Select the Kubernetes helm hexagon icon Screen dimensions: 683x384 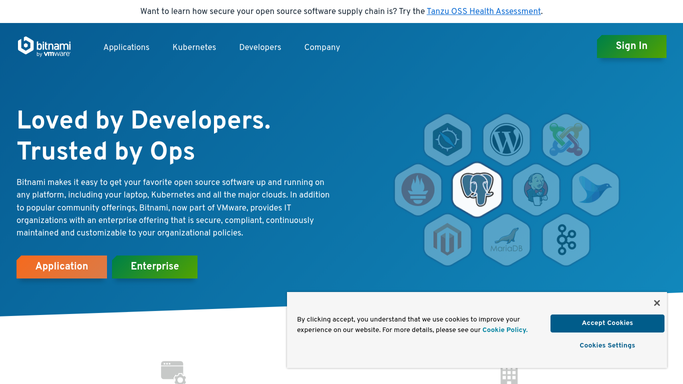point(447,140)
